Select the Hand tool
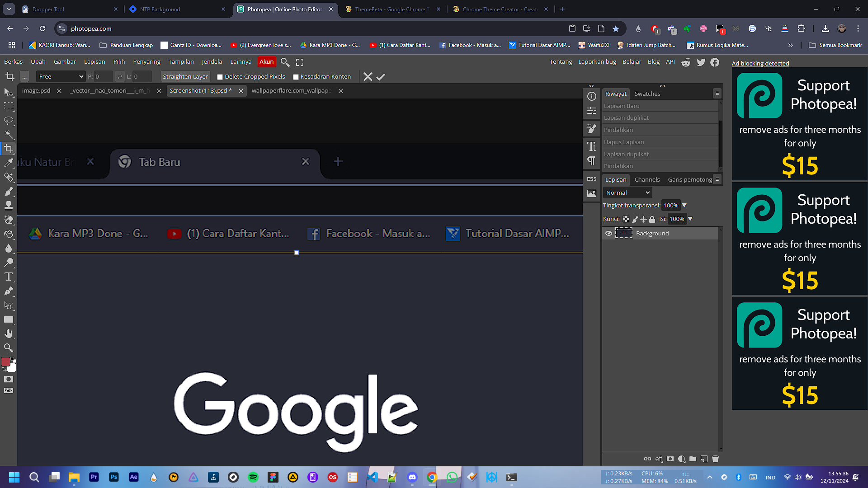Image resolution: width=868 pixels, height=488 pixels. coord(9,333)
